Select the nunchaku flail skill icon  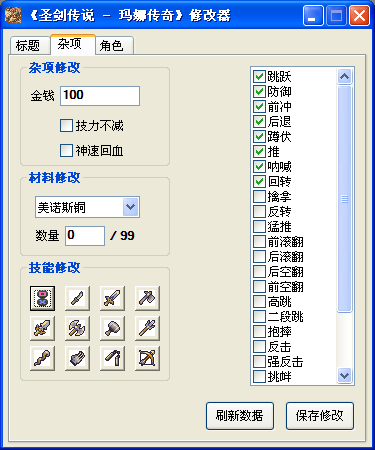112,358
